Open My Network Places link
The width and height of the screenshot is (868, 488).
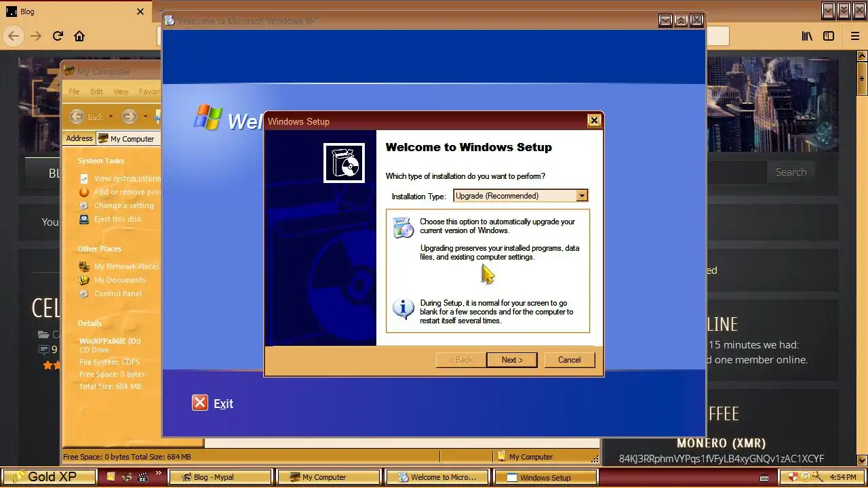(x=127, y=266)
